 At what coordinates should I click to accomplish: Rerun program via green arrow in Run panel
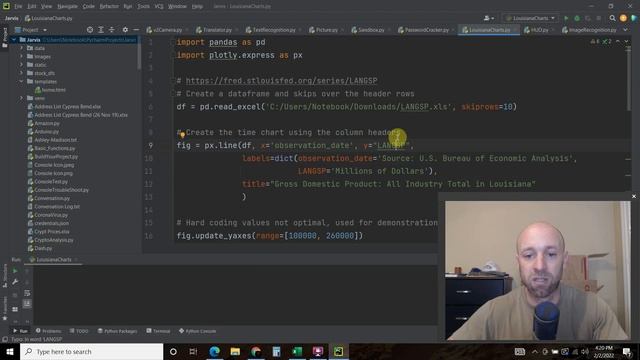pos(15,271)
